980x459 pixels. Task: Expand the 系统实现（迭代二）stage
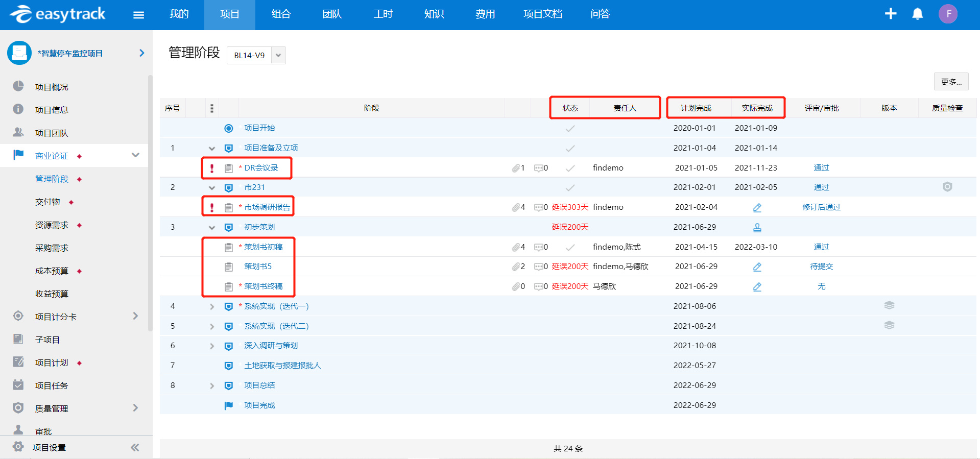pos(212,327)
